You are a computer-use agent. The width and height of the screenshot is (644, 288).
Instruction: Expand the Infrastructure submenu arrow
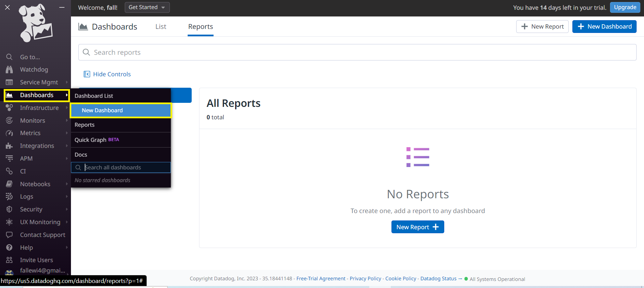point(67,108)
